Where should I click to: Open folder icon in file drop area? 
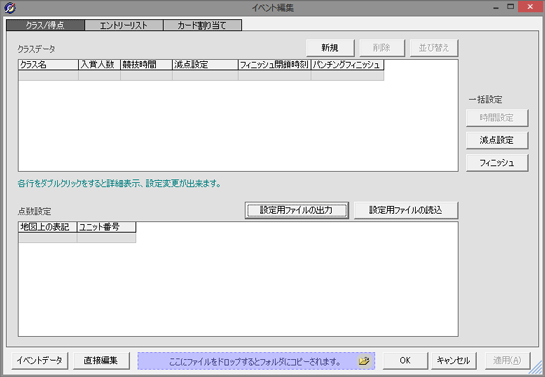[364, 361]
